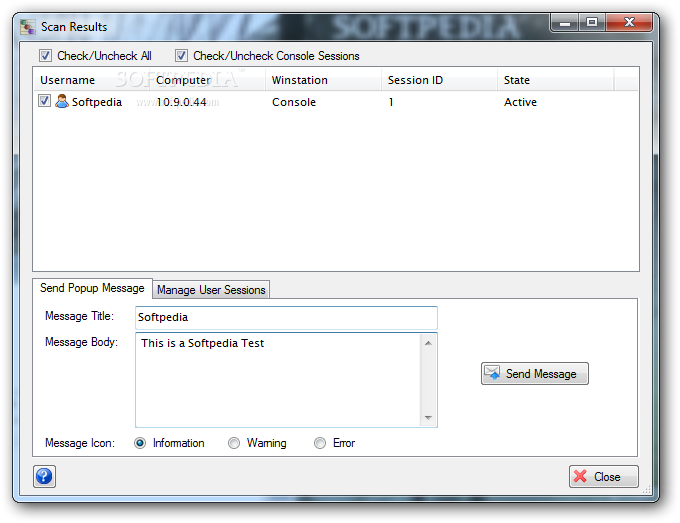Image resolution: width=680 pixels, height=523 pixels.
Task: Click into the Message Title field
Action: coord(286,317)
